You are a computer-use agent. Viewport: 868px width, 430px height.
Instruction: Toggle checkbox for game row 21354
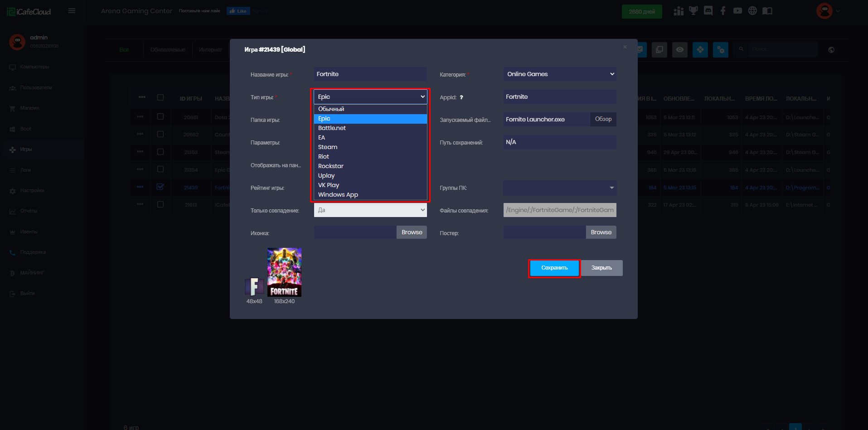point(160,169)
